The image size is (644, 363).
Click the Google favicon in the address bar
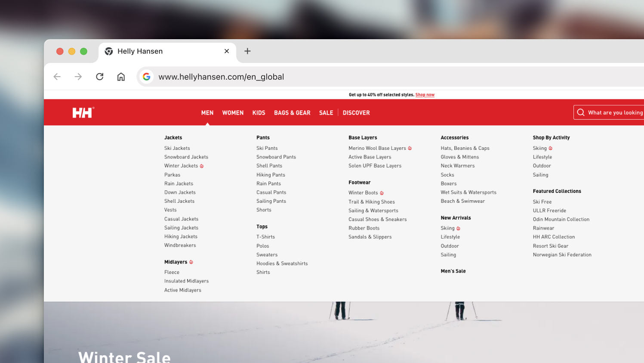click(x=147, y=77)
